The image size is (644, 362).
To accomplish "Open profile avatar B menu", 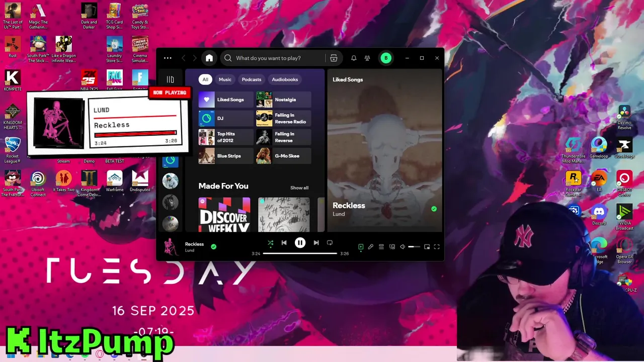I will (386, 58).
